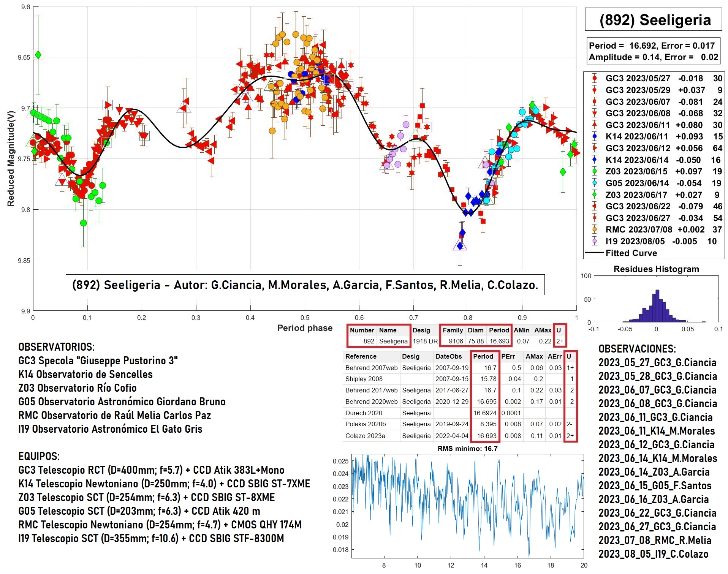Click the Behrend 2017web reference row
This screenshot has width=728, height=574.
point(460,390)
